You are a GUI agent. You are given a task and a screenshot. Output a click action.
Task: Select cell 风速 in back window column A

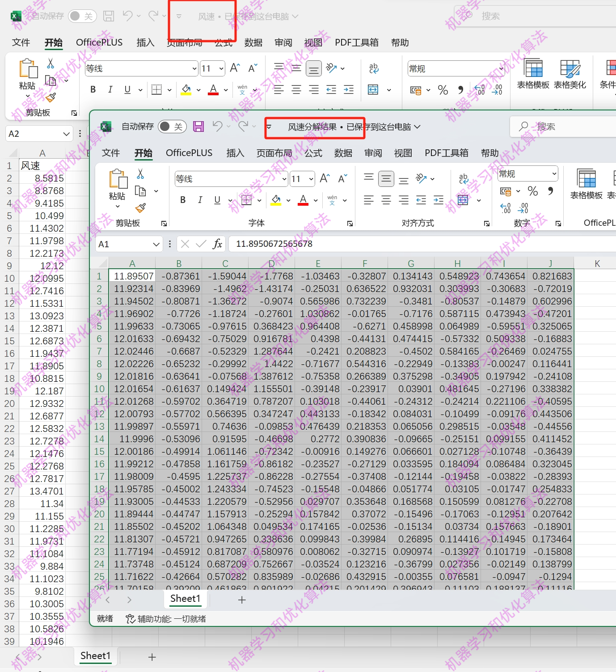click(42, 165)
